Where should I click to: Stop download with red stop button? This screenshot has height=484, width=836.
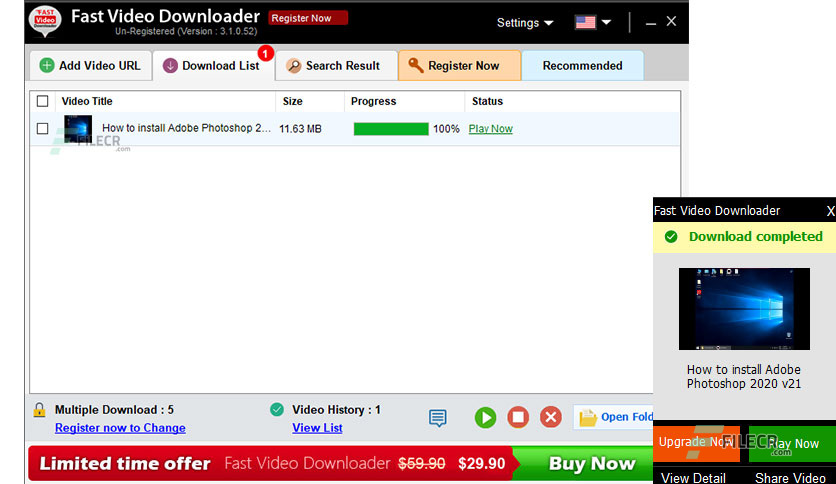tap(518, 417)
